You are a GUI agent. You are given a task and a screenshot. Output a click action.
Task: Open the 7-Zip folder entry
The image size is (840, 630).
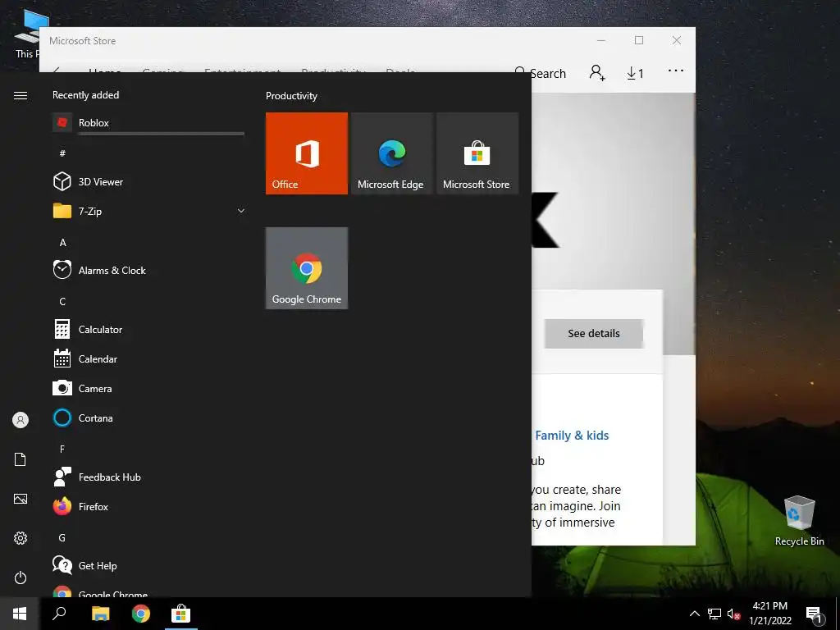pyautogui.click(x=148, y=211)
